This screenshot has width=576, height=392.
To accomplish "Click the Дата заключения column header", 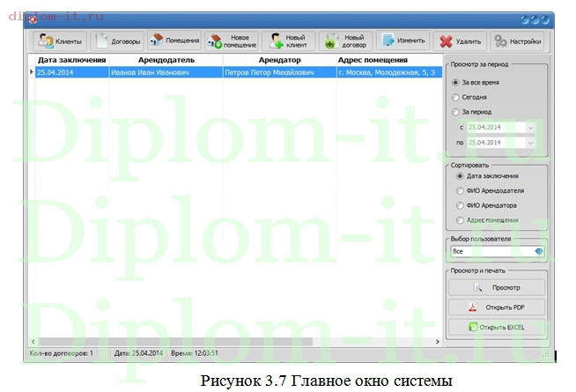I will click(72, 60).
